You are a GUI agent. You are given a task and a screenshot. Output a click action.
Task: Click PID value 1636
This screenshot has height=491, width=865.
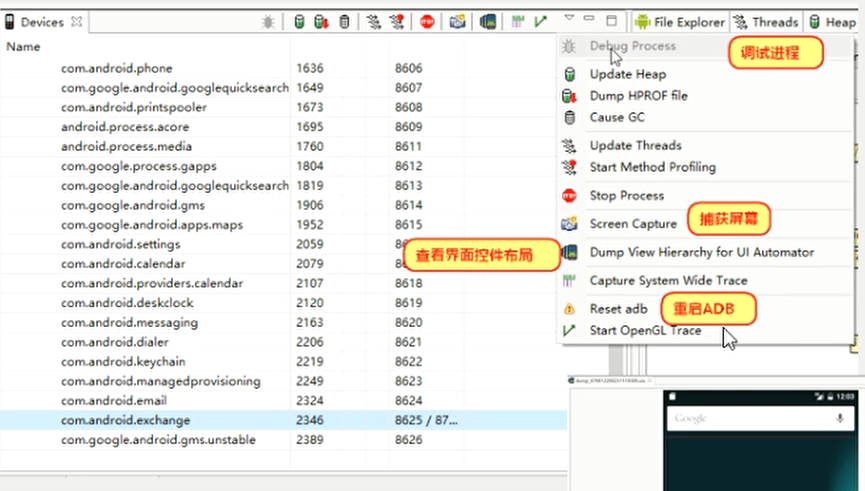click(x=309, y=68)
